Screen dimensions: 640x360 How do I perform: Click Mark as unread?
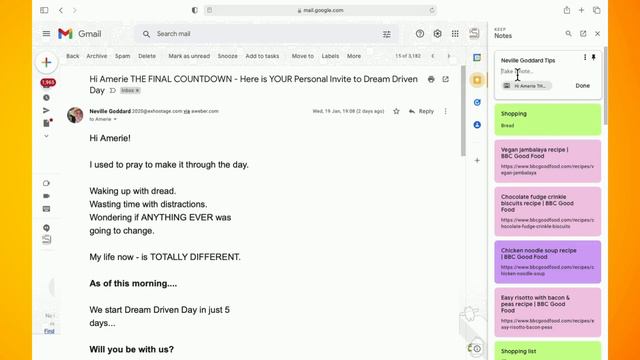[x=189, y=56]
